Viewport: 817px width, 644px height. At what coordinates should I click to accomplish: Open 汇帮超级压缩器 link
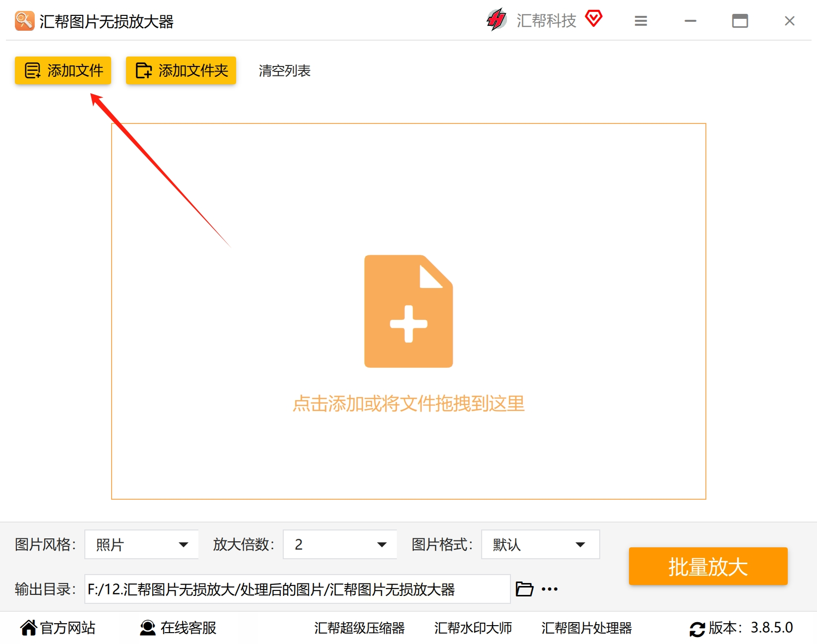click(x=359, y=628)
